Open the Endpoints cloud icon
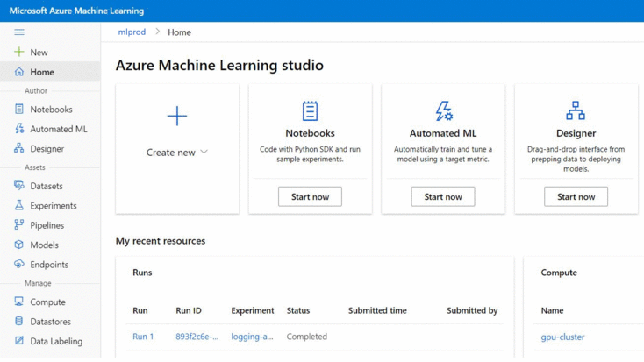 coord(19,265)
